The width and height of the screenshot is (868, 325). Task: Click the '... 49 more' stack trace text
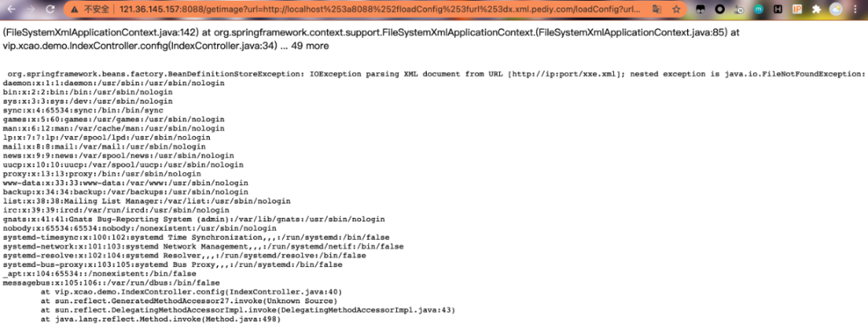303,46
